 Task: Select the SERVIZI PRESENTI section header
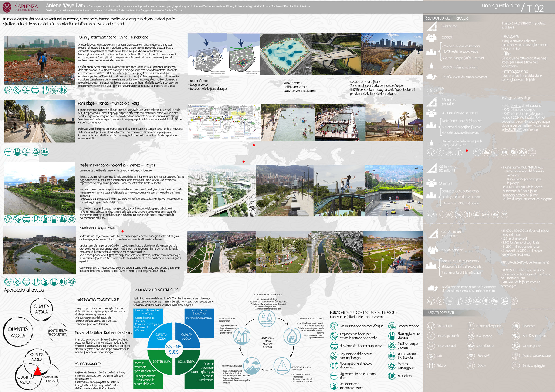click(440, 313)
